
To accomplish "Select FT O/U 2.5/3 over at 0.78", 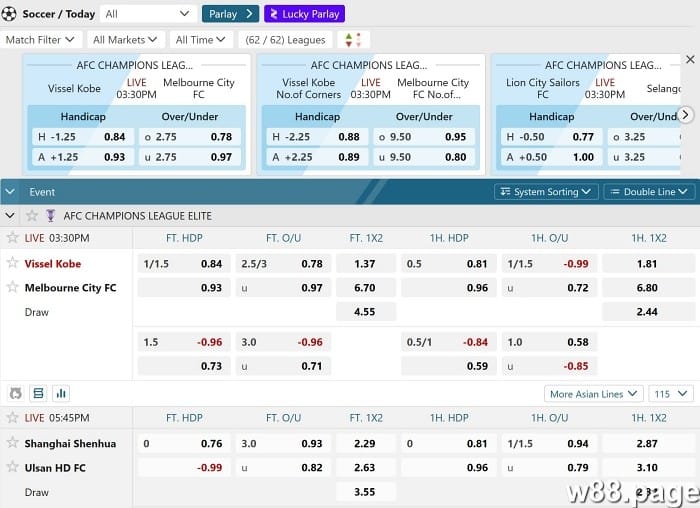I will coord(283,264).
